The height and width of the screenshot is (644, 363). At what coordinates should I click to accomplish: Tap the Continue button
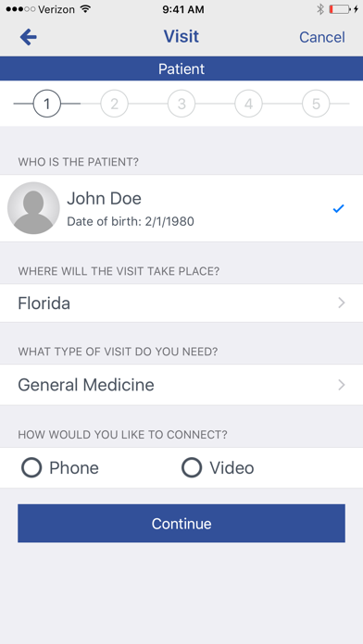click(181, 524)
